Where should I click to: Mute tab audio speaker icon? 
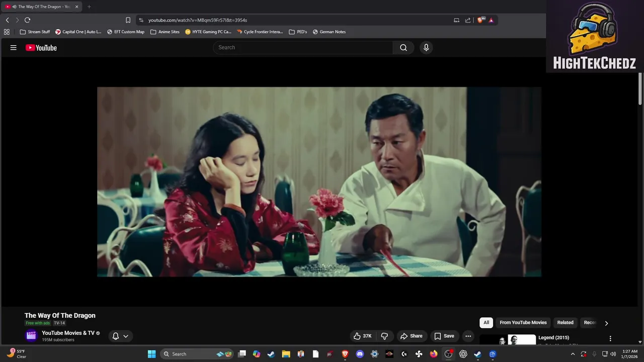pyautogui.click(x=14, y=7)
